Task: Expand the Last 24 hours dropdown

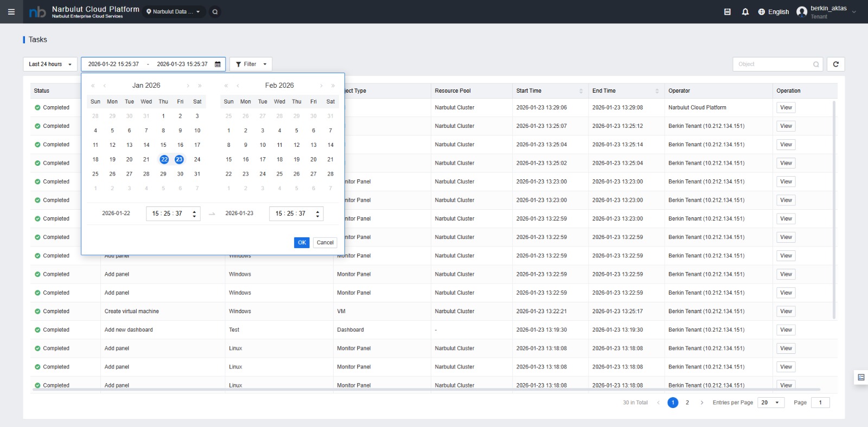Action: (50, 64)
